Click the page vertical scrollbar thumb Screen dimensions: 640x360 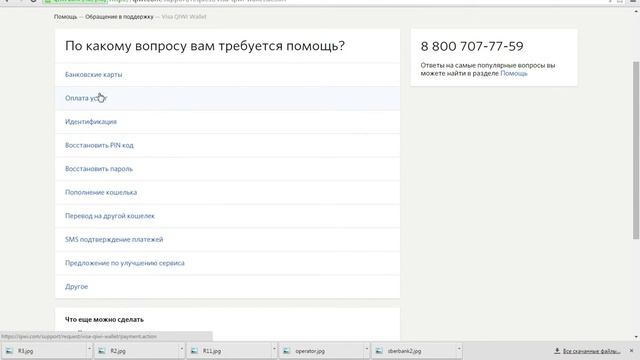[636, 150]
